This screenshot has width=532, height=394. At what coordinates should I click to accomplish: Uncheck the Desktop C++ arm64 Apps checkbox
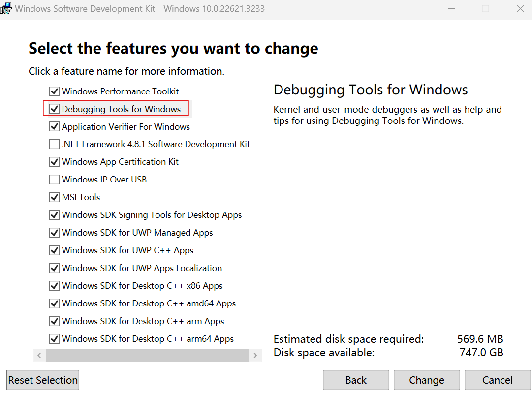click(54, 339)
